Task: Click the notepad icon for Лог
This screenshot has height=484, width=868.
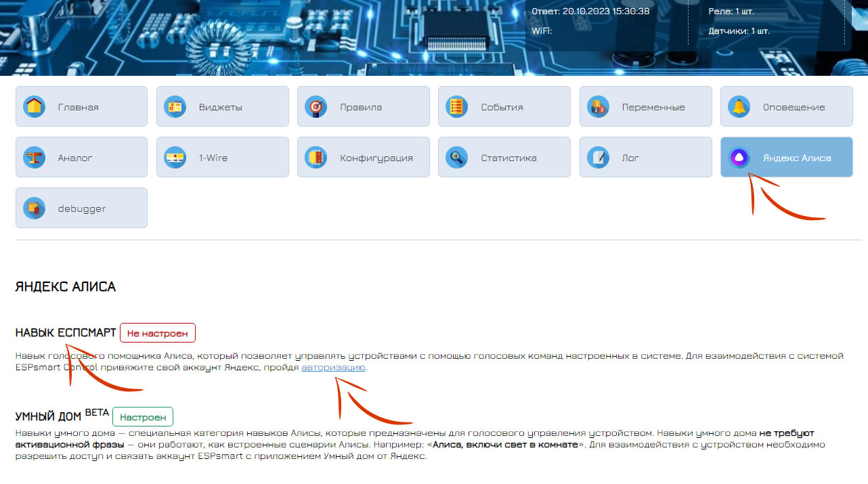Action: [599, 158]
